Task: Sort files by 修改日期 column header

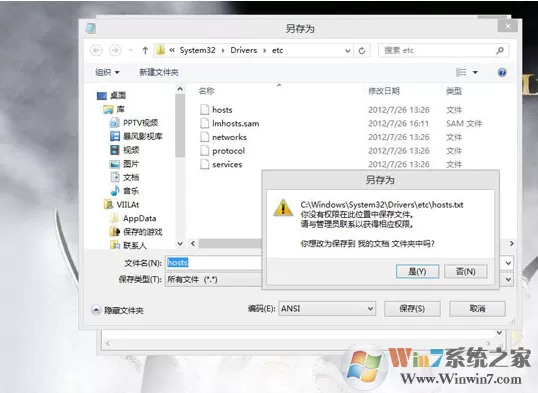Action: pos(384,91)
